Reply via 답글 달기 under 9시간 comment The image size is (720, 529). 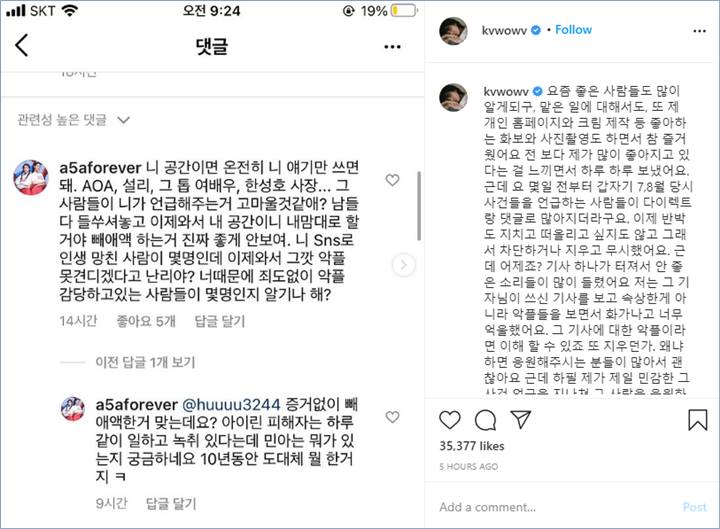pyautogui.click(x=171, y=503)
